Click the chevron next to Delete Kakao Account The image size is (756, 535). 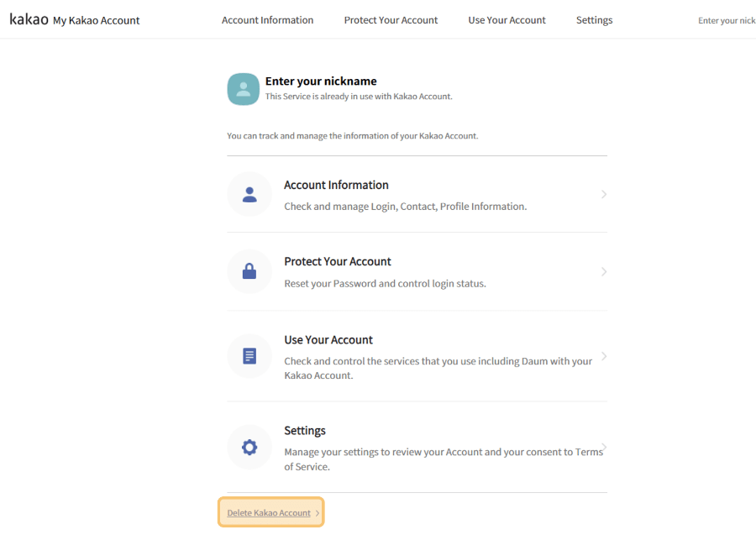click(318, 513)
